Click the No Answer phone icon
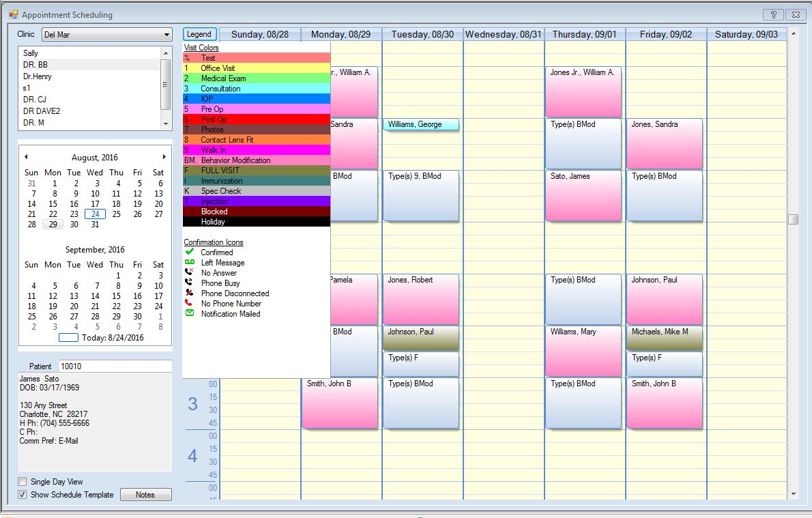The width and height of the screenshot is (812, 518). 190,272
